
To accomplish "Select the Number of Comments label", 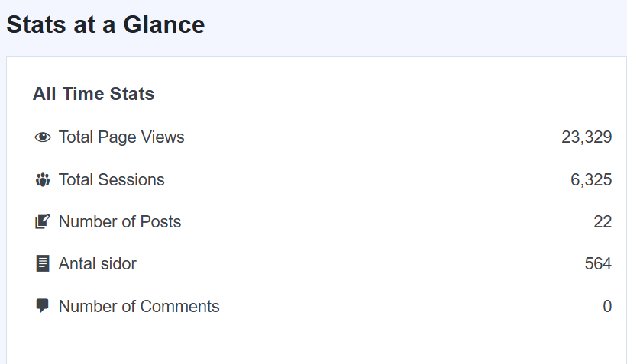I will 139,307.
